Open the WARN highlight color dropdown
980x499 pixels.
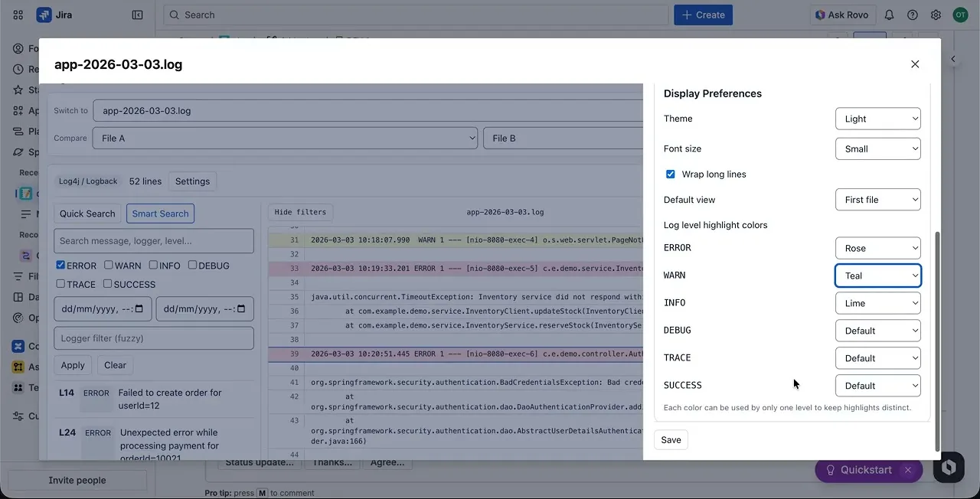[x=877, y=276]
